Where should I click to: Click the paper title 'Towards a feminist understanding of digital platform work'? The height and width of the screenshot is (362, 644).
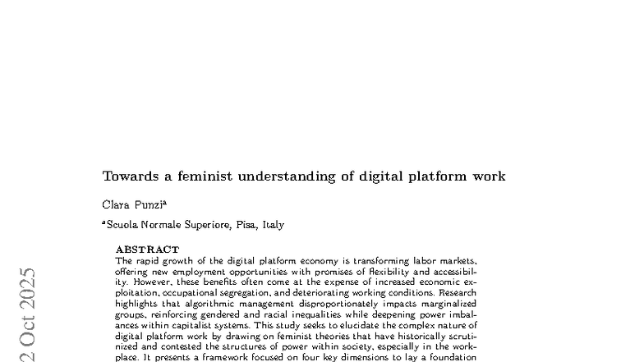coord(304,176)
